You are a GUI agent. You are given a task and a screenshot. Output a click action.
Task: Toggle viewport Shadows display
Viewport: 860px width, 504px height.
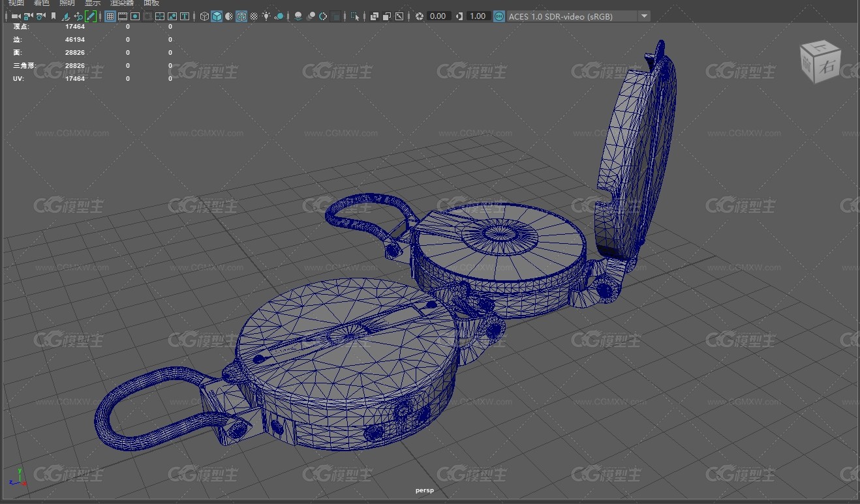tap(279, 16)
